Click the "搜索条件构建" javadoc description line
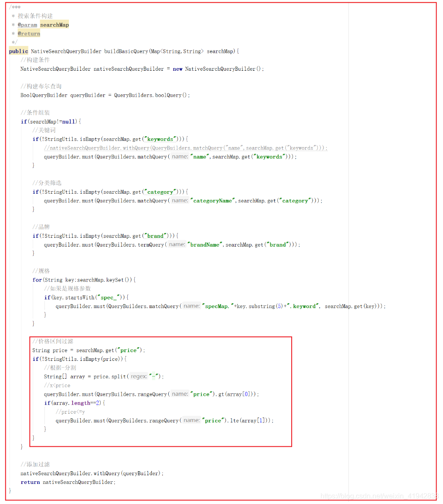Image resolution: width=443 pixels, height=504 pixels. [x=35, y=16]
